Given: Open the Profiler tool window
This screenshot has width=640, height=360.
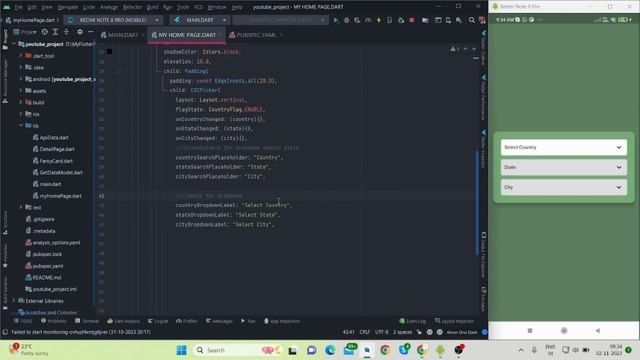Looking at the screenshot, I should (x=187, y=321).
